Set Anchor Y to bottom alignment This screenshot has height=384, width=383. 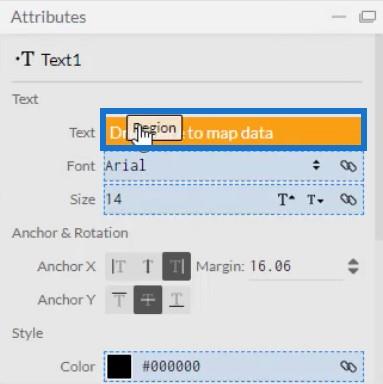pos(177,300)
